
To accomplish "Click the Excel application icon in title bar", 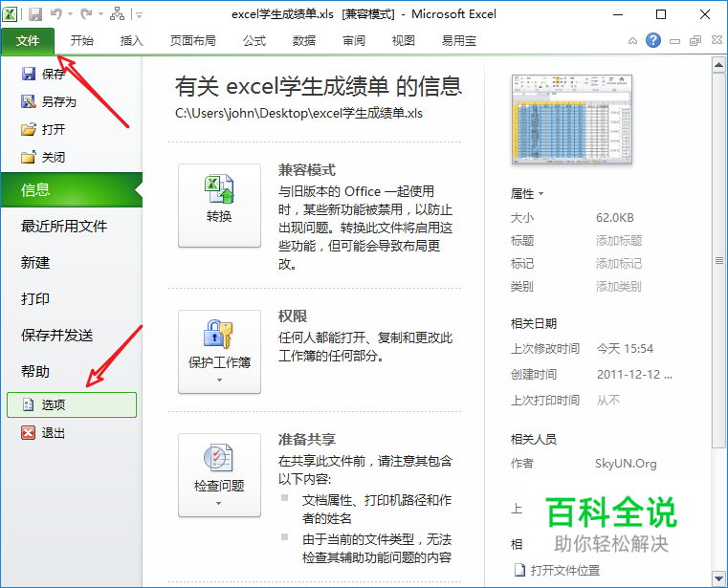I will point(10,14).
